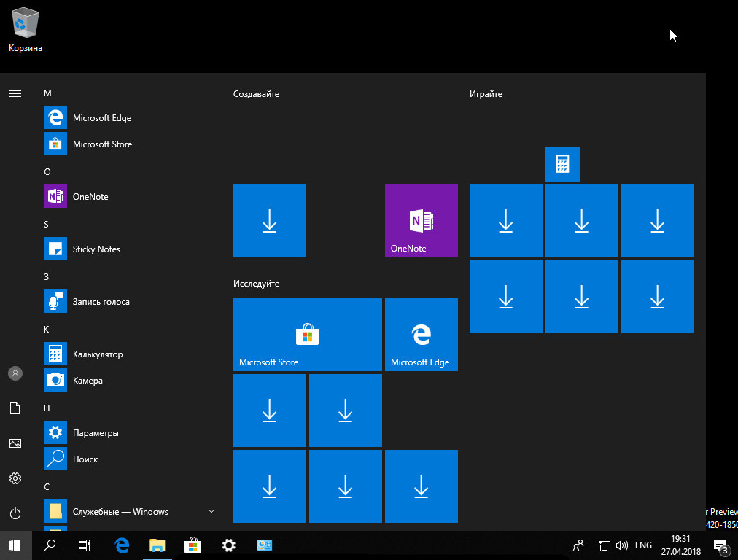Open Settings gear in the Start sidebar
The height and width of the screenshot is (560, 738).
15,478
